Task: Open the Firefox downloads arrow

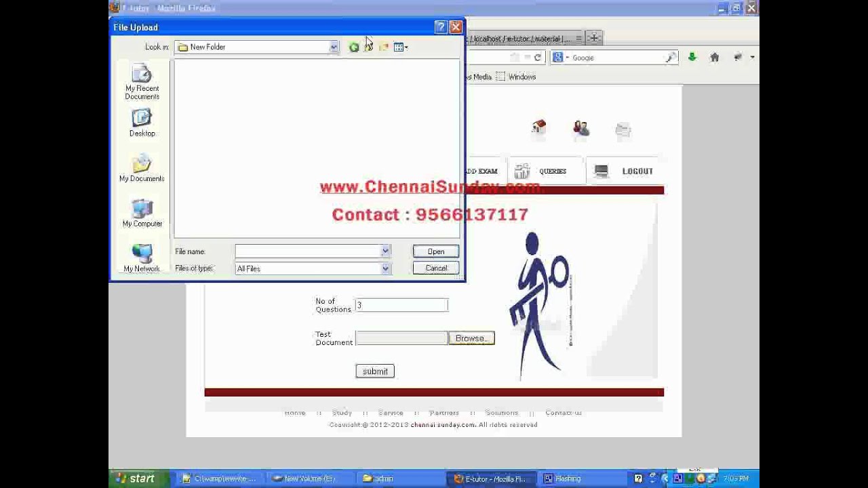Action: (692, 58)
